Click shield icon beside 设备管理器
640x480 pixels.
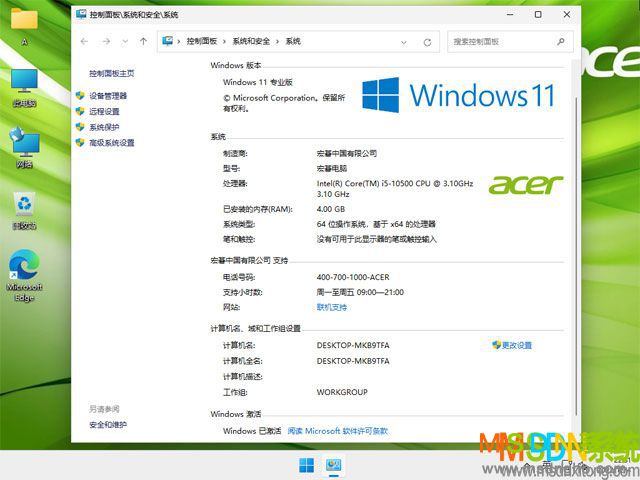pos(80,96)
